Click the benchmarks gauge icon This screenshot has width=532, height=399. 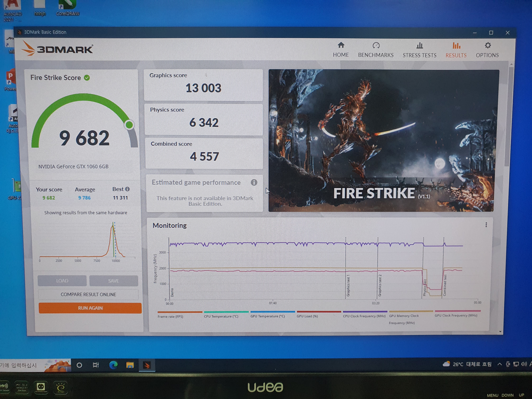coord(376,46)
